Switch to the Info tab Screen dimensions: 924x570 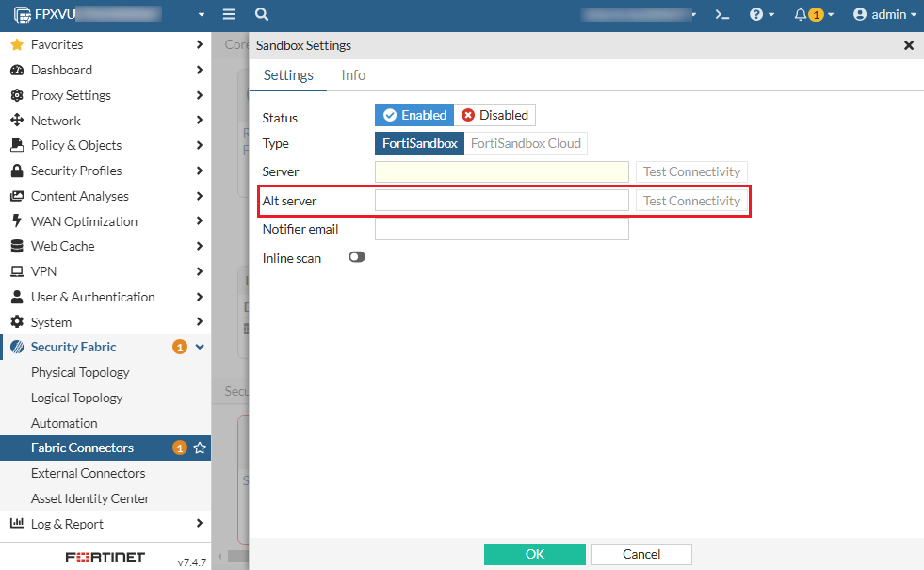pos(353,75)
